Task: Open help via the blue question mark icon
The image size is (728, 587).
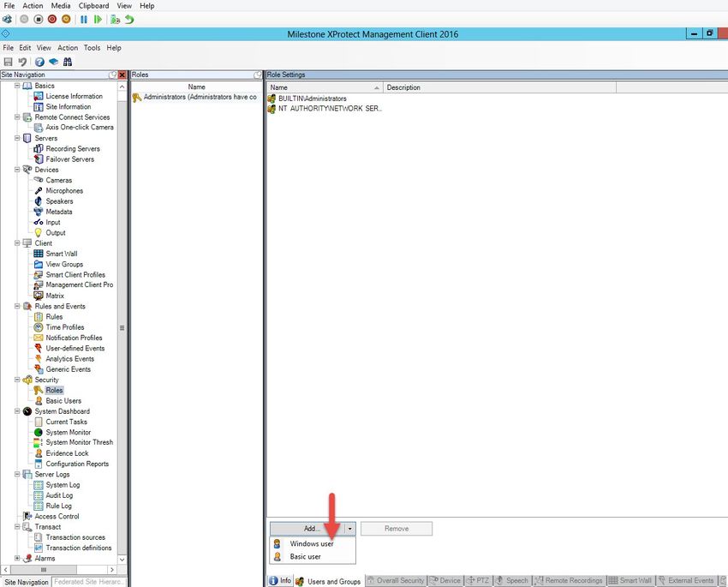Action: (39, 62)
